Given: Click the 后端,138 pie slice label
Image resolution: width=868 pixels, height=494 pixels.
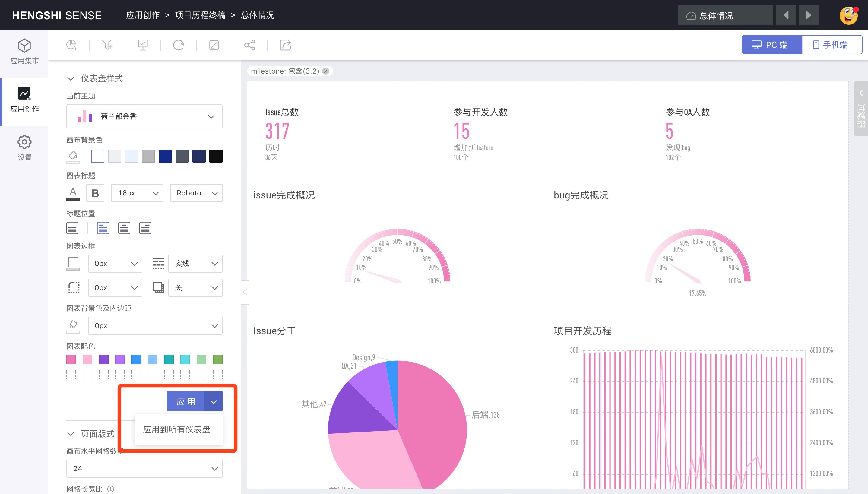Looking at the screenshot, I should [486, 415].
